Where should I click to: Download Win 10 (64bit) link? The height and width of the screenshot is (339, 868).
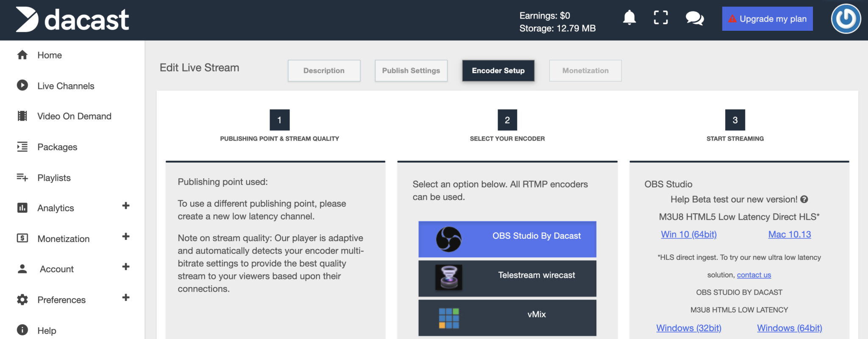[689, 234]
